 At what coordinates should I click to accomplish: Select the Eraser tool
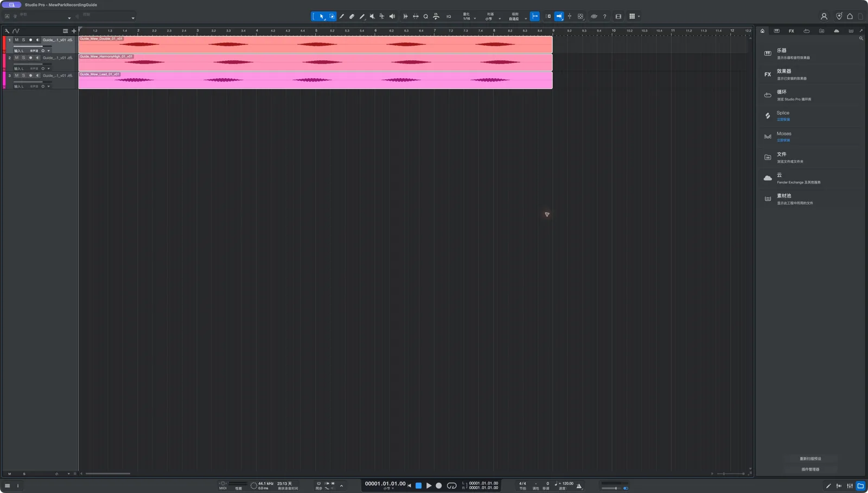[x=352, y=16]
